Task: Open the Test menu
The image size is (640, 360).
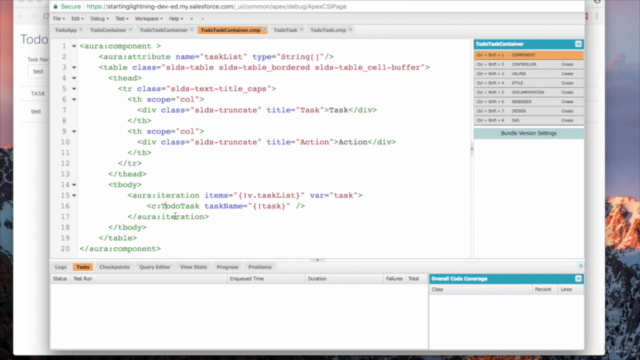Action: coord(122,19)
